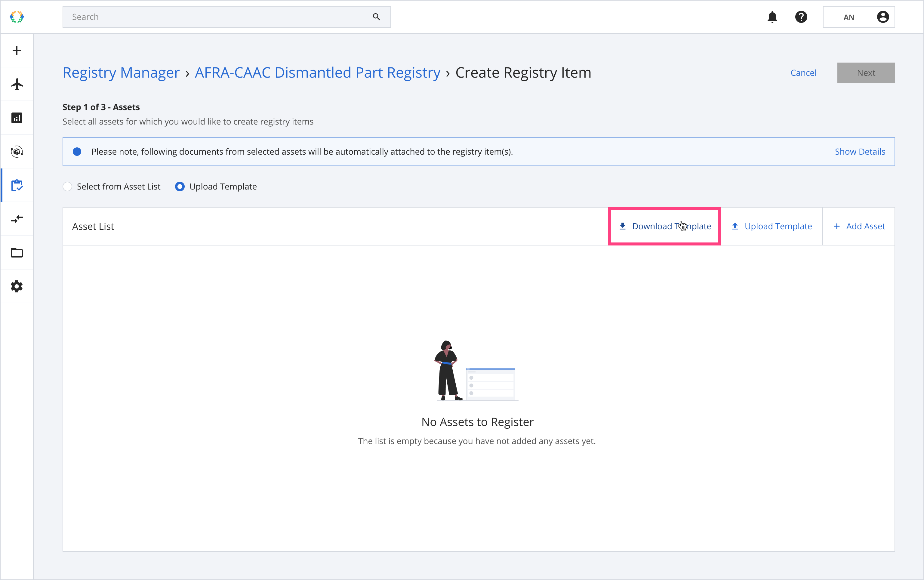
Task: Open the bar chart reports icon
Action: [17, 118]
